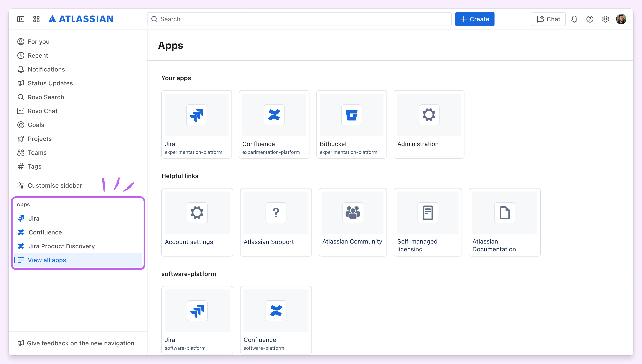This screenshot has width=642, height=364.
Task: Click the View all apps link
Action: pos(47,260)
